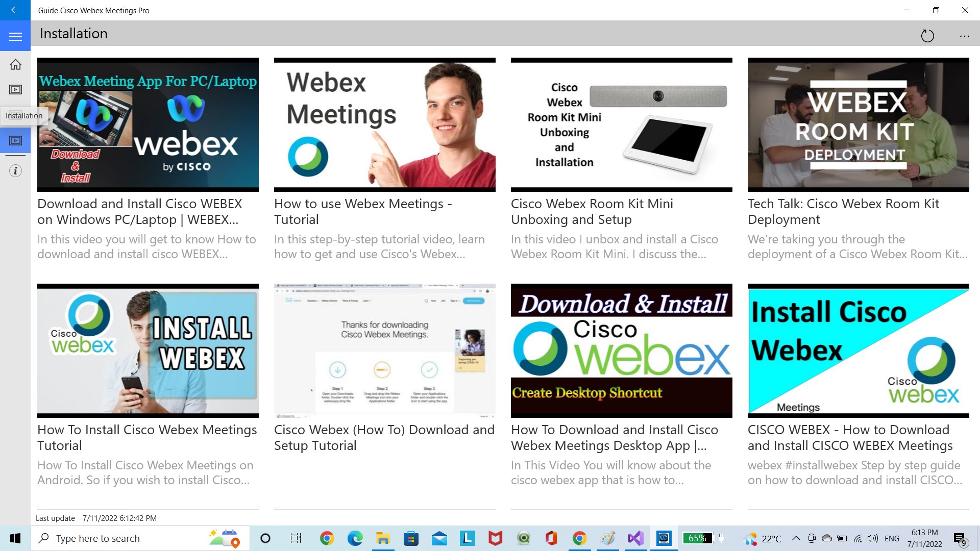Open the Install Cisco Webex Meetings thumbnail
This screenshot has width=980, height=551.
[858, 350]
